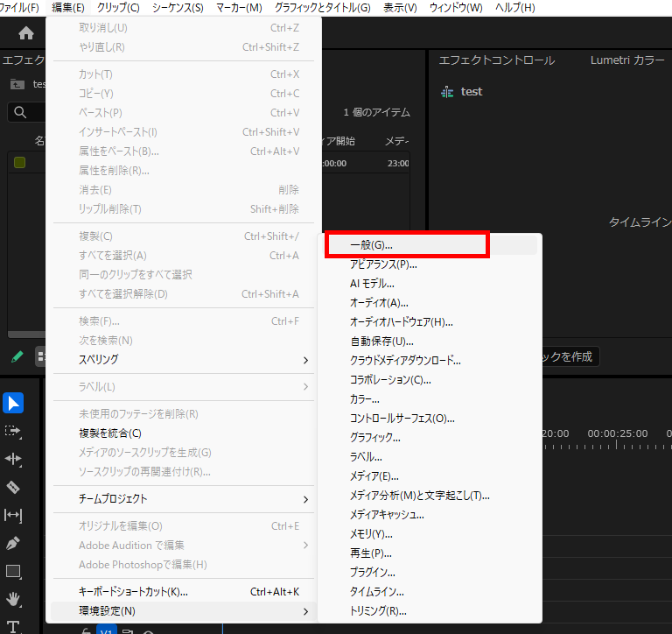Image resolution: width=672 pixels, height=634 pixels.
Task: Switch to the エフェクトコントロール tab
Action: click(497, 60)
